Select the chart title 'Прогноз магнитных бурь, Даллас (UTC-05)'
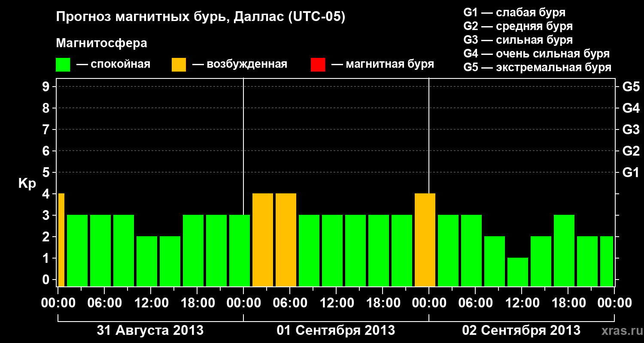The height and width of the screenshot is (343, 644). [x=200, y=17]
